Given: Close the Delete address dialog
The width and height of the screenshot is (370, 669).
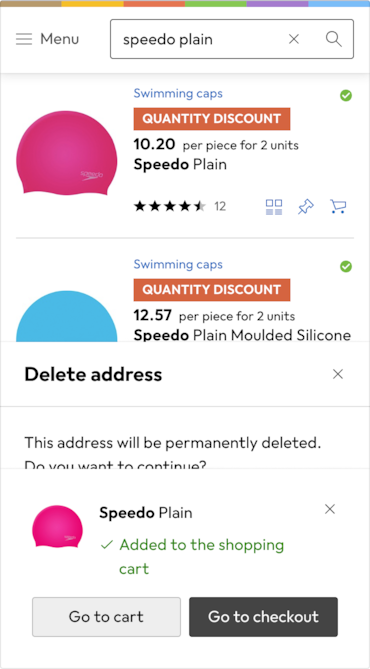Looking at the screenshot, I should [x=338, y=374].
